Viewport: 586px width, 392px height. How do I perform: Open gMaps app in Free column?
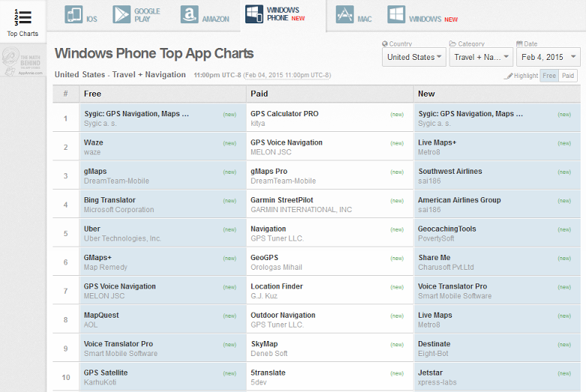click(95, 172)
